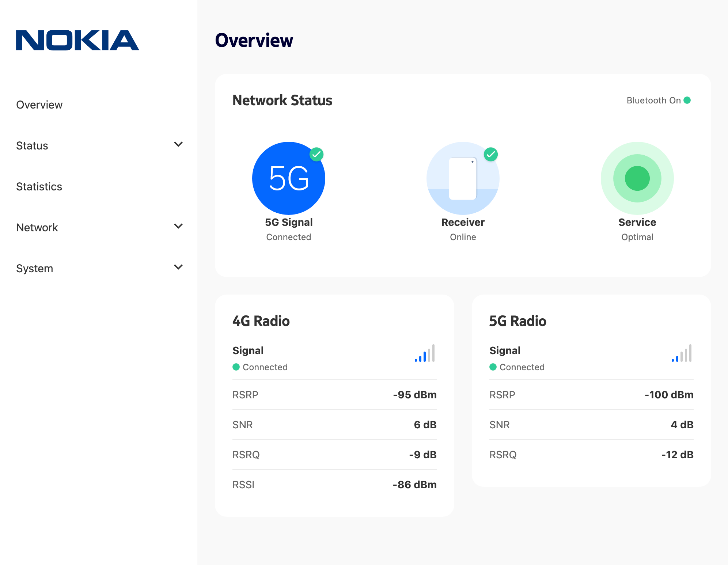Click the 5G Radio heading

point(518,321)
